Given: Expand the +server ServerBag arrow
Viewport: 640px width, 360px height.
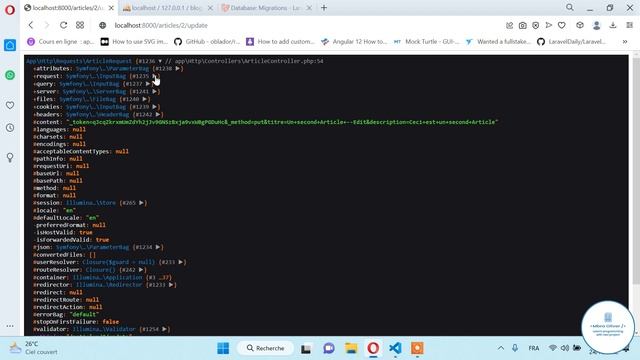Looking at the screenshot, I should [x=154, y=91].
